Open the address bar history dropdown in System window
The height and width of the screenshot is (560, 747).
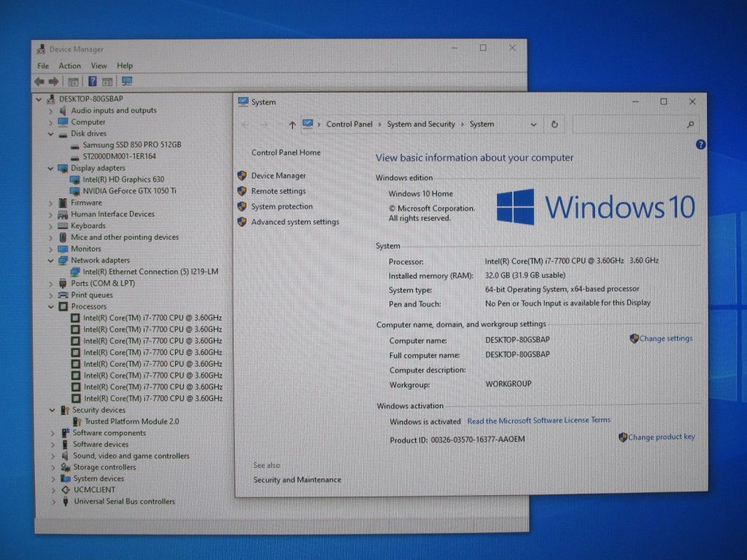533,125
